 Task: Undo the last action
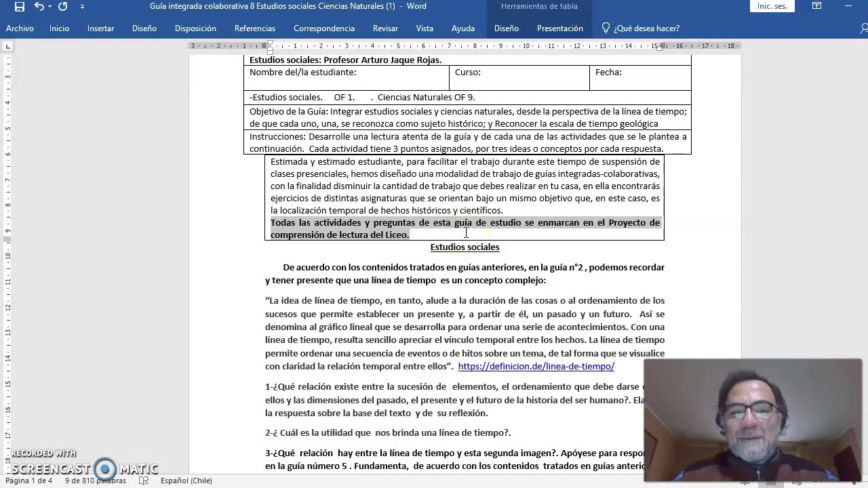coord(38,7)
